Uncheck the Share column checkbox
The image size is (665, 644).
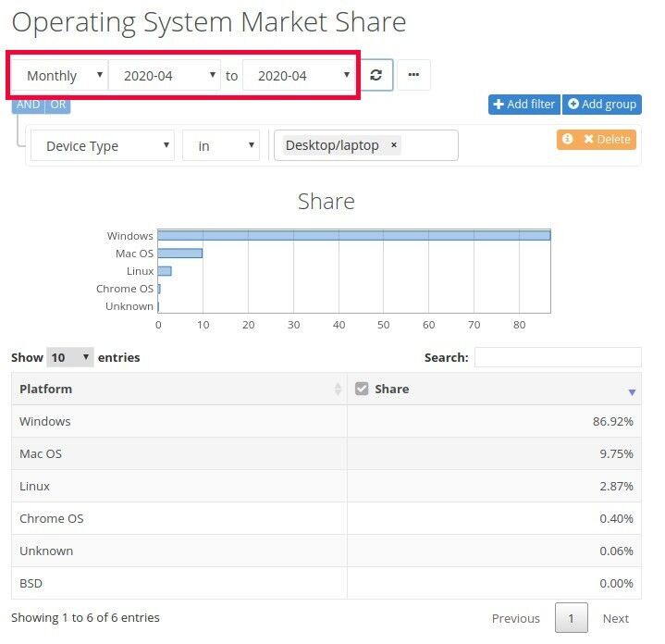(362, 389)
